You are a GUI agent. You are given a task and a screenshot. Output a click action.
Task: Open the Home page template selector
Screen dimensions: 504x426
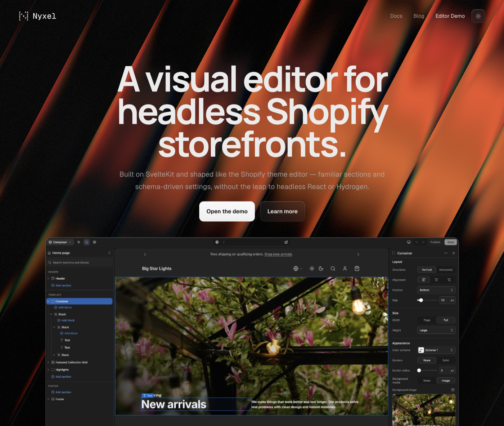(79, 253)
